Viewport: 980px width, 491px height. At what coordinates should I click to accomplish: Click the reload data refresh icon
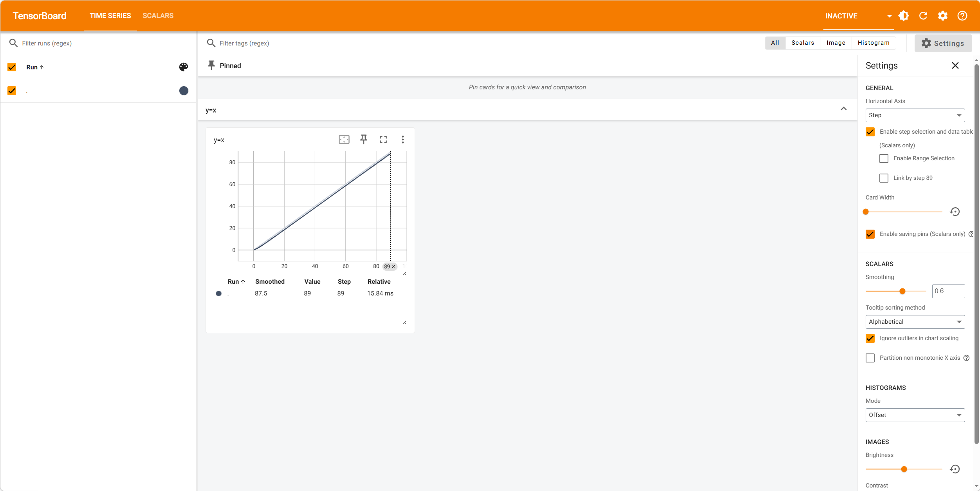923,16
